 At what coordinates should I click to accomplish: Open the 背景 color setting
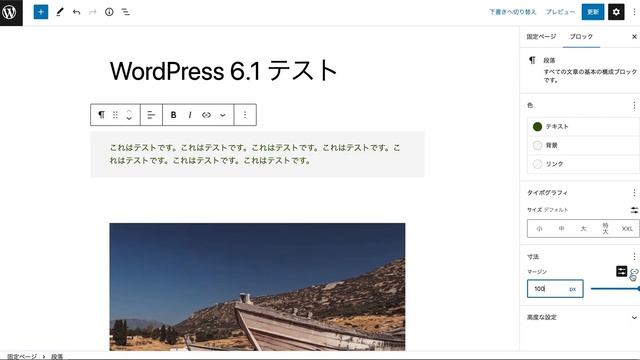(x=583, y=145)
